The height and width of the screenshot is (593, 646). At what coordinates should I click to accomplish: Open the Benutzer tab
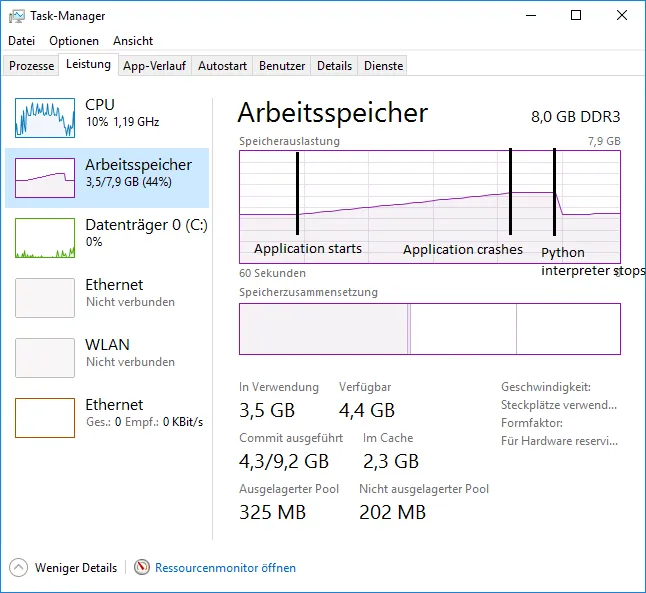point(282,66)
